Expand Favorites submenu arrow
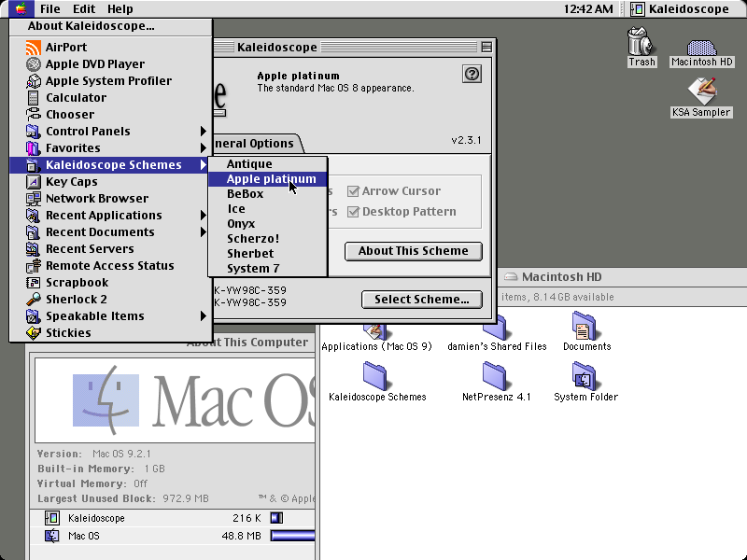The height and width of the screenshot is (560, 747). (203, 148)
